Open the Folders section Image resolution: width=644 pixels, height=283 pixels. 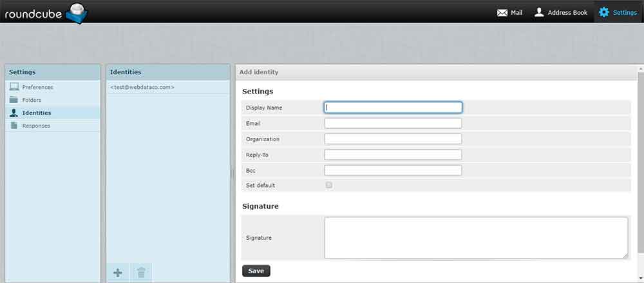32,100
